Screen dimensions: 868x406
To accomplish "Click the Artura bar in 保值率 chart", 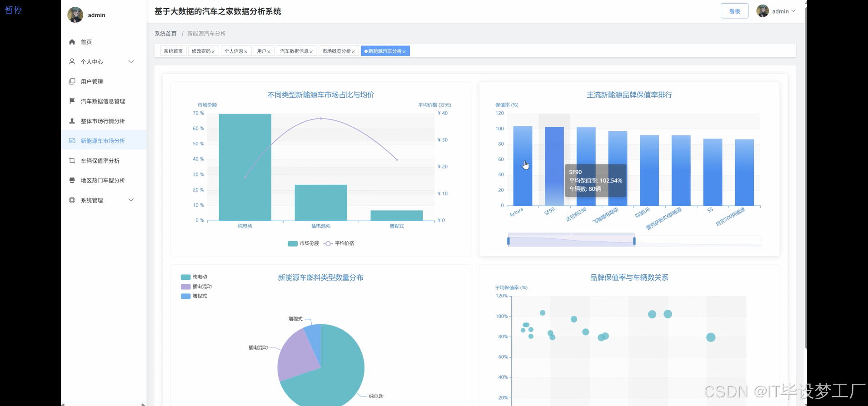I will click(x=523, y=166).
